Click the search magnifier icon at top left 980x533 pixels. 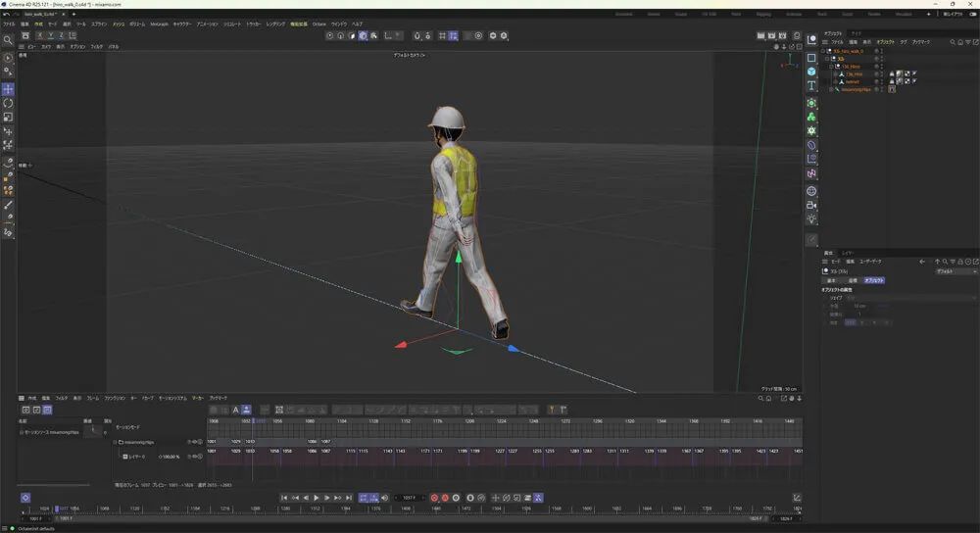pos(8,40)
